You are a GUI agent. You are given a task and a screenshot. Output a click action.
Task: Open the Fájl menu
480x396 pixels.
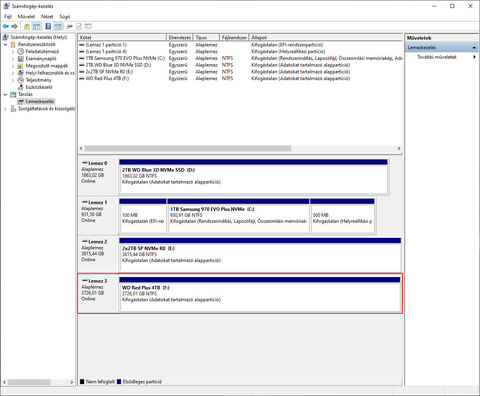[8, 16]
